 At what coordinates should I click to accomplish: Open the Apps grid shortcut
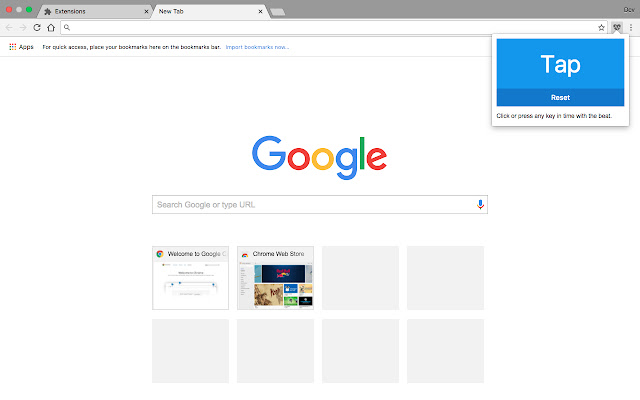tap(21, 47)
